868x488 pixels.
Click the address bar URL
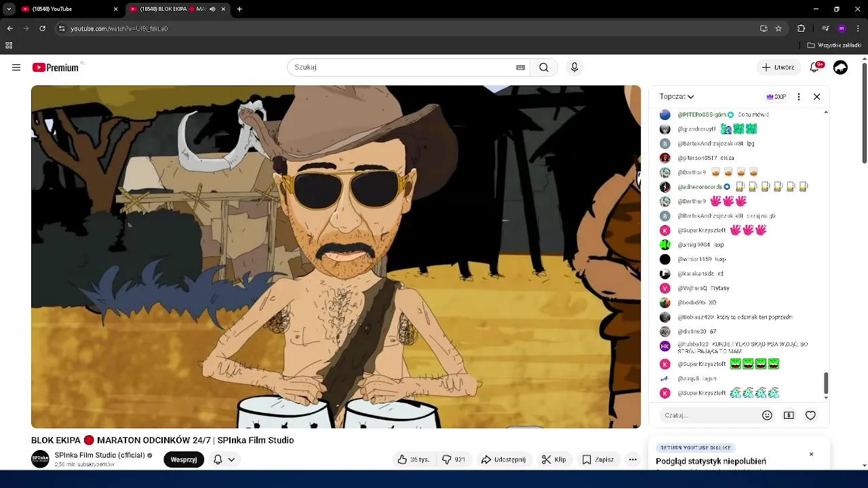pos(119,28)
